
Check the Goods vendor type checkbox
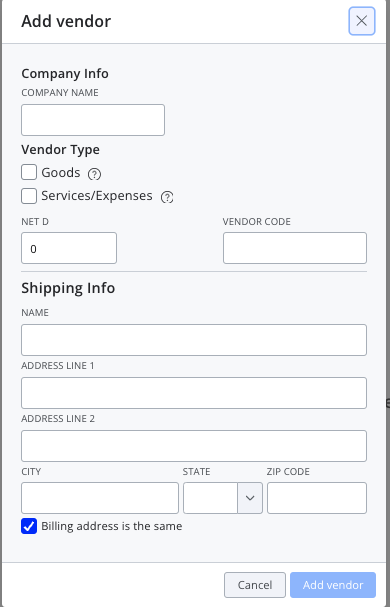coord(29,172)
